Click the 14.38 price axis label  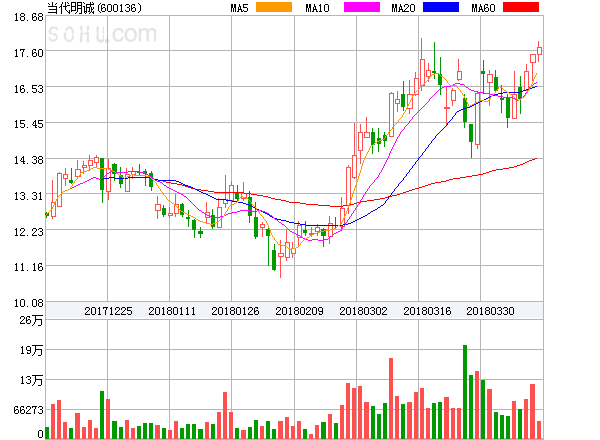point(29,160)
